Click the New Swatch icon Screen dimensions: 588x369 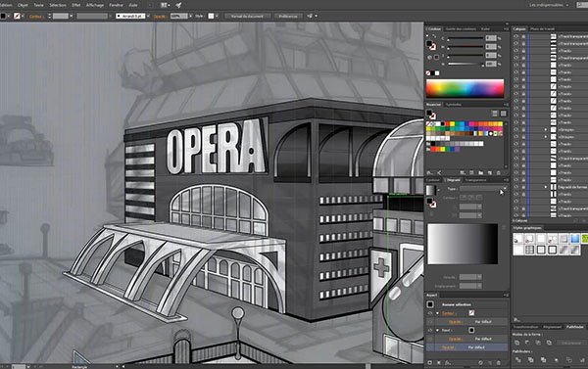(490, 172)
